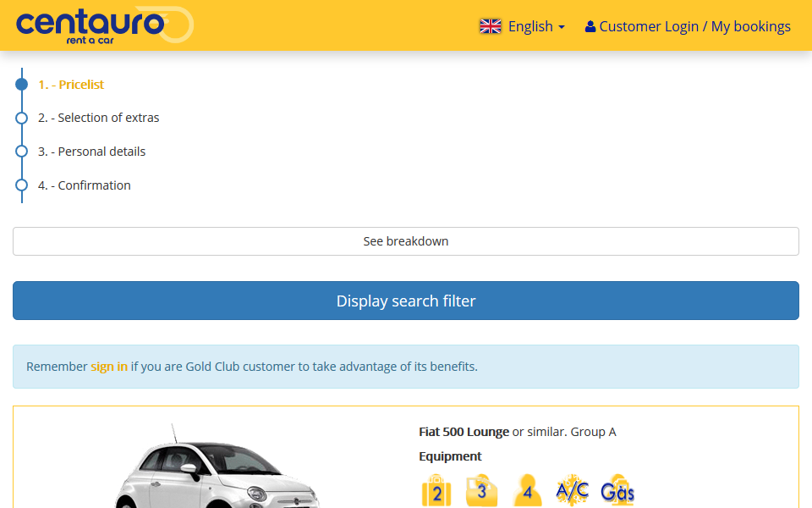This screenshot has height=508, width=812.
Task: Click the Centauro rent a car logo
Action: click(105, 25)
